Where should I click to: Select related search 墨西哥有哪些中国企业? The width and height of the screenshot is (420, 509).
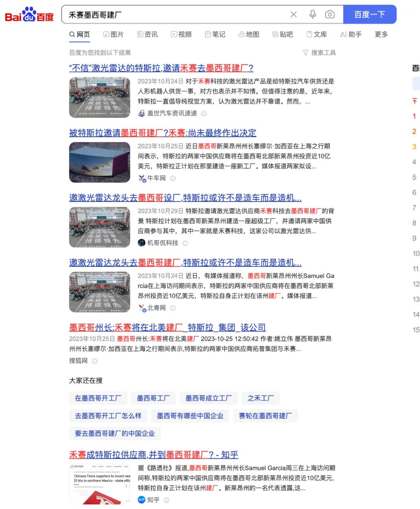pyautogui.click(x=190, y=416)
